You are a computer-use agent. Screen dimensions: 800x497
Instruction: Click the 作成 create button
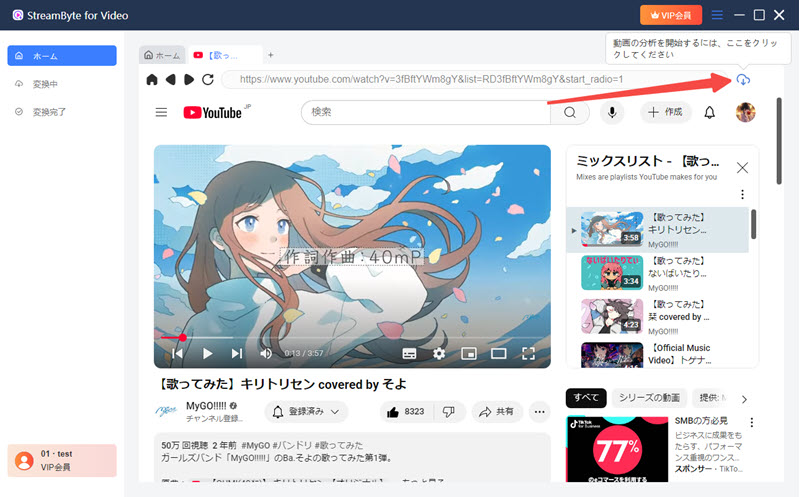665,112
